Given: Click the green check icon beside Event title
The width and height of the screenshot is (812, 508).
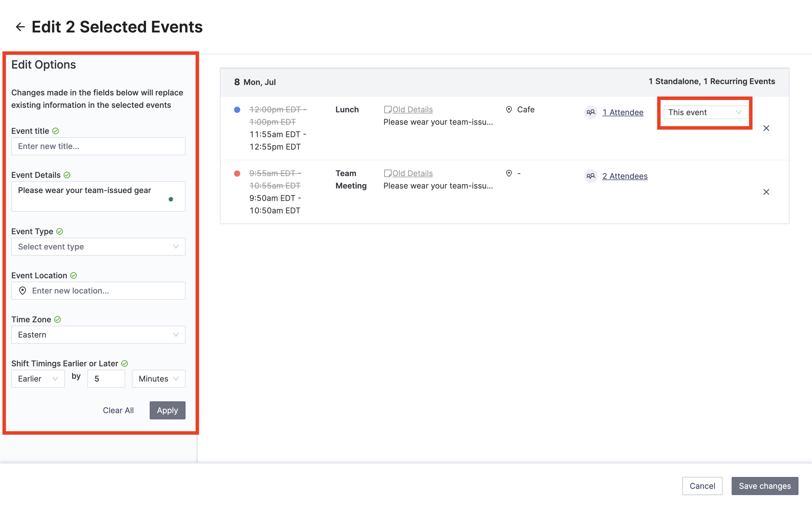Looking at the screenshot, I should 56,131.
